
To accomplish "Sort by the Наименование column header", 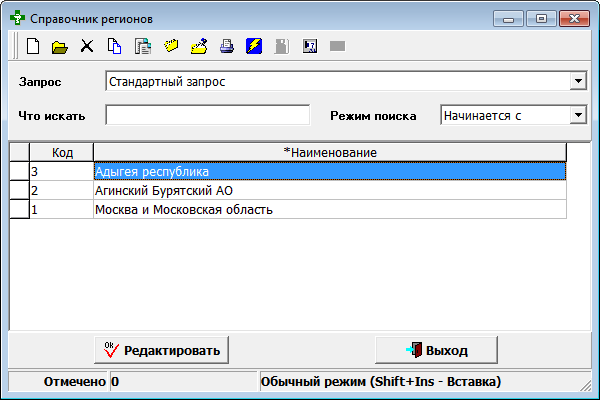I will (330, 152).
